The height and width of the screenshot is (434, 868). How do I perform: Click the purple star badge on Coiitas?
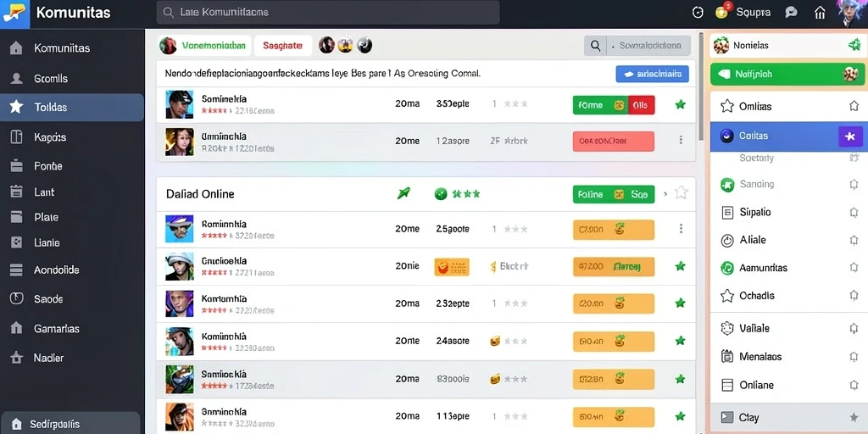(x=851, y=136)
